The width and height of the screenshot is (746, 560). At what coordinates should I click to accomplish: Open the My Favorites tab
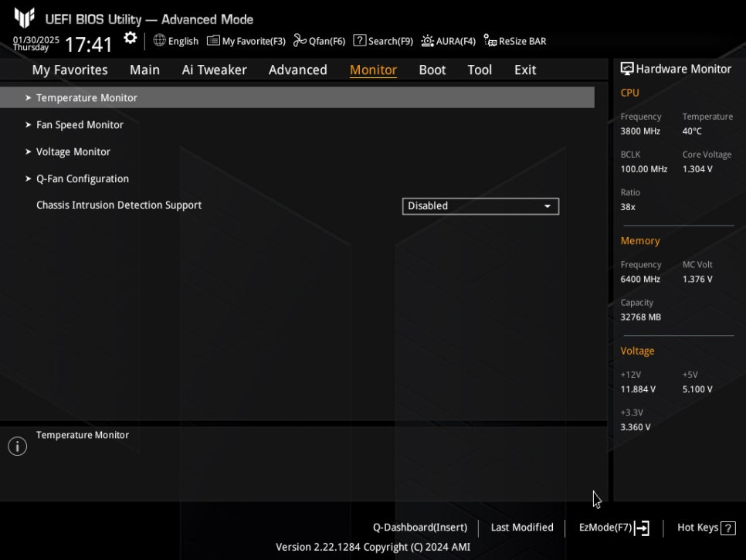point(70,70)
